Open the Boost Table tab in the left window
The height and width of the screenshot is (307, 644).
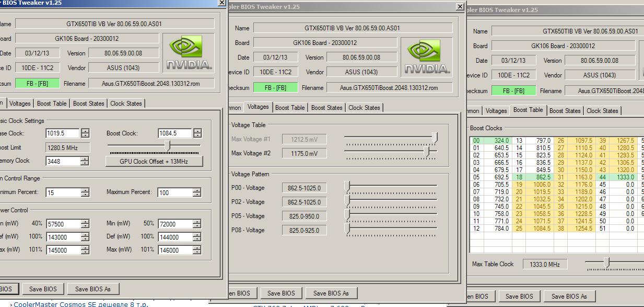click(52, 104)
